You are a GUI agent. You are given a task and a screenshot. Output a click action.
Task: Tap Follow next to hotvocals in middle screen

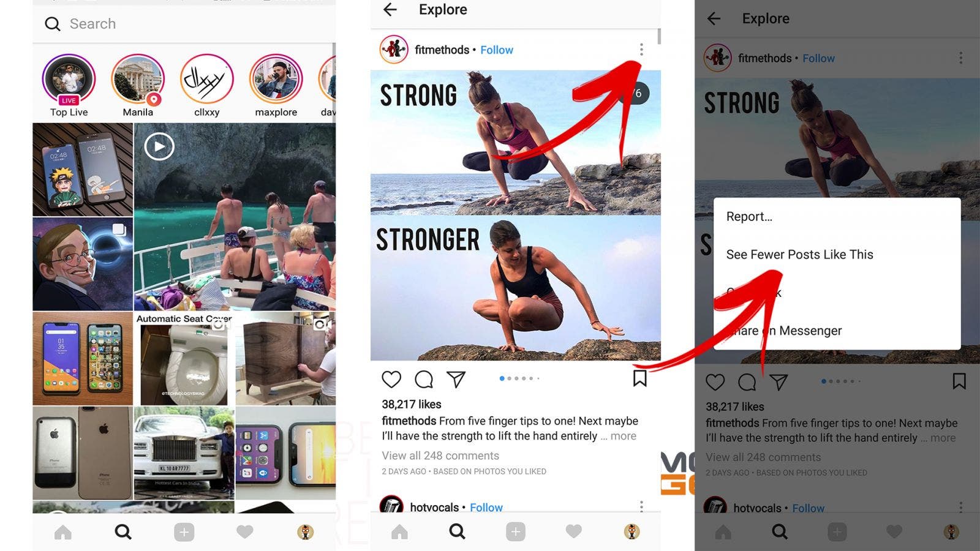pos(486,508)
